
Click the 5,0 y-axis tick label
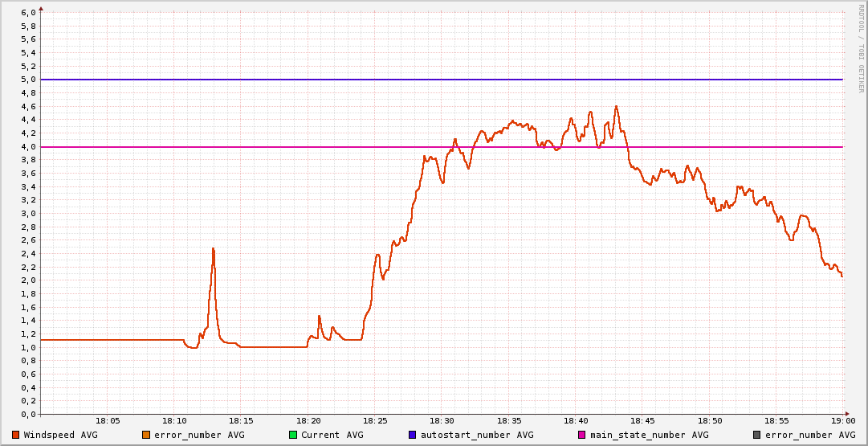click(x=28, y=80)
